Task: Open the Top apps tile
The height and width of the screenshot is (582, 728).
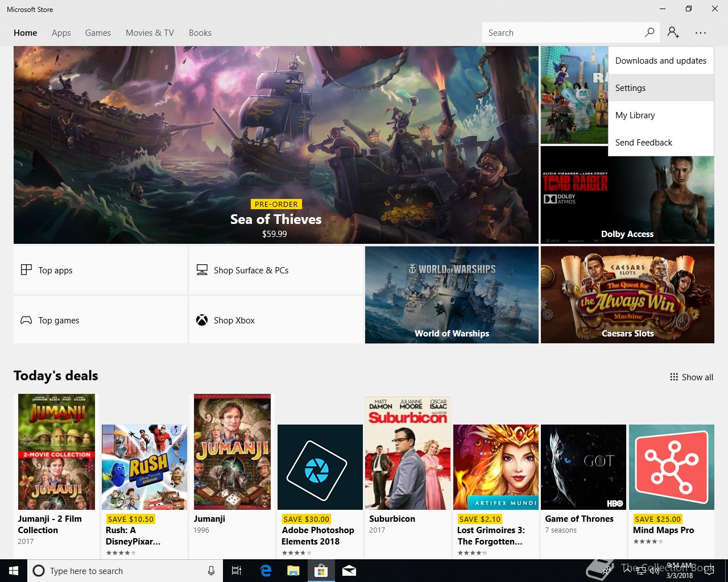Action: click(100, 270)
